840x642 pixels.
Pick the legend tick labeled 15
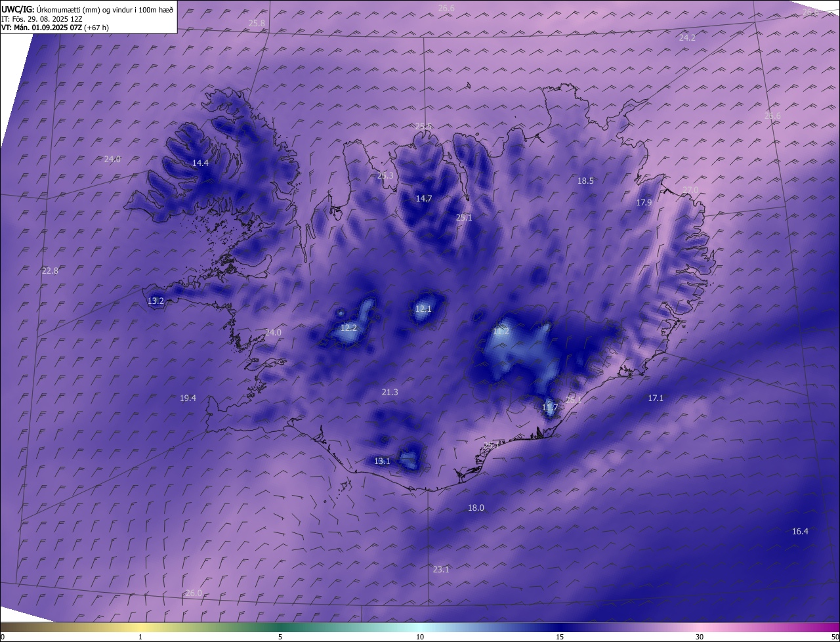[560, 637]
